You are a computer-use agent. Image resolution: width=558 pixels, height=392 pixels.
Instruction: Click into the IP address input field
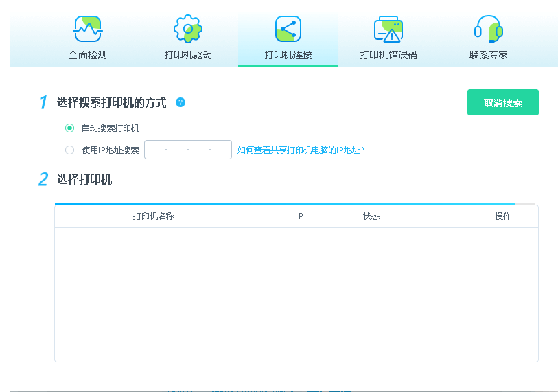click(x=187, y=150)
